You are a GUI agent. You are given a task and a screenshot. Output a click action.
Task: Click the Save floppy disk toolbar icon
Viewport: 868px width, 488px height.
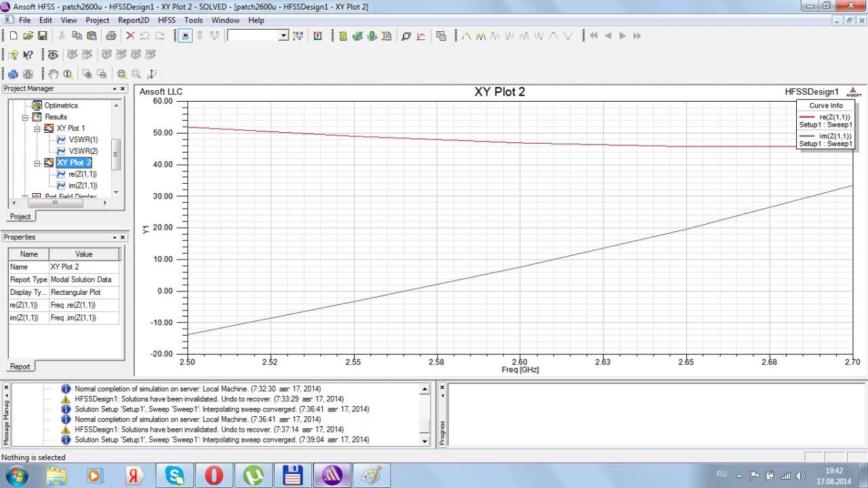point(42,36)
